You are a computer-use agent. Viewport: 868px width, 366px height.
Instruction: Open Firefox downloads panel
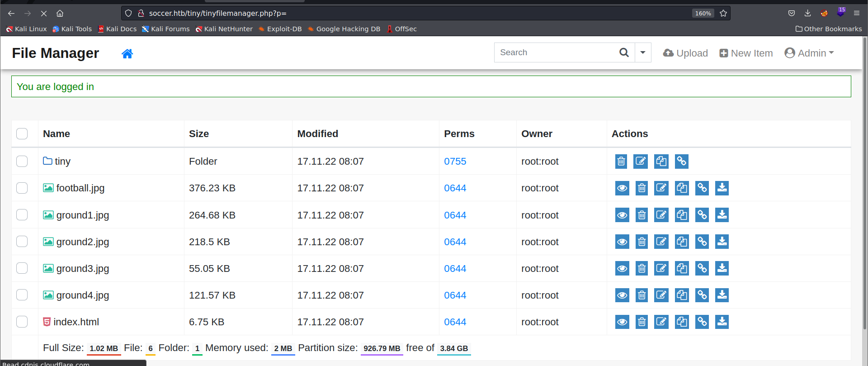point(807,13)
